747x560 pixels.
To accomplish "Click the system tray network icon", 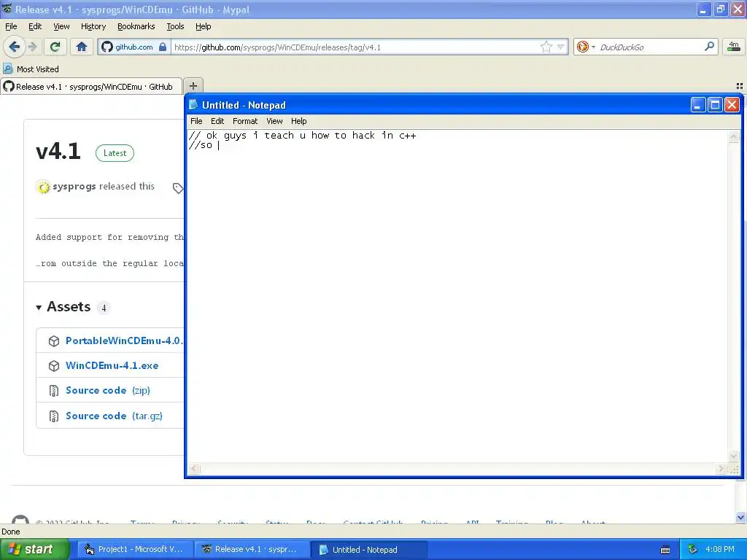I will point(693,550).
